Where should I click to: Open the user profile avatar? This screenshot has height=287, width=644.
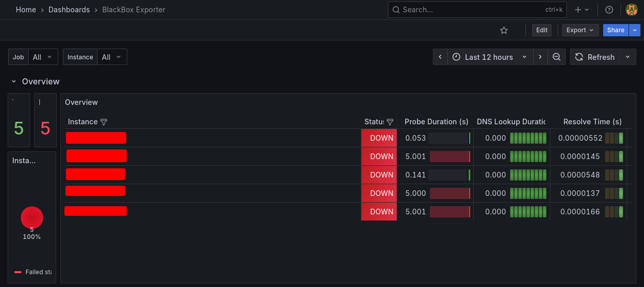click(x=631, y=10)
